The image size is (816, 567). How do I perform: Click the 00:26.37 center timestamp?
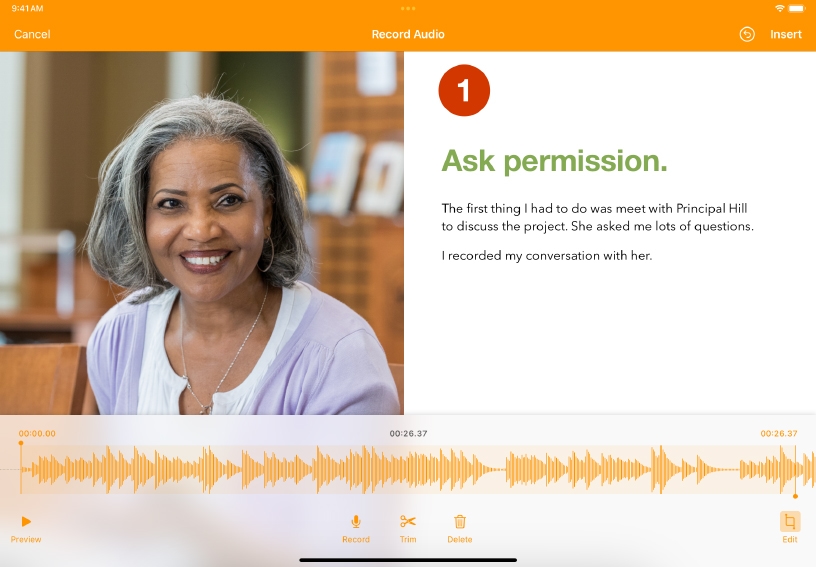[x=409, y=433]
